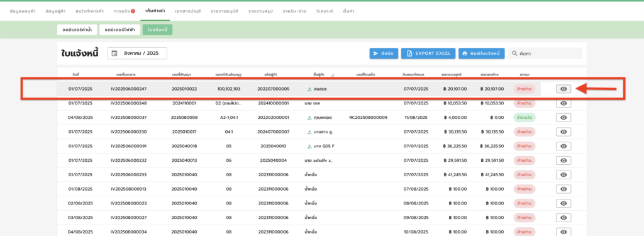Click person icon on row 202407000007
Screen dimensions: 644x236
(x=309, y=132)
